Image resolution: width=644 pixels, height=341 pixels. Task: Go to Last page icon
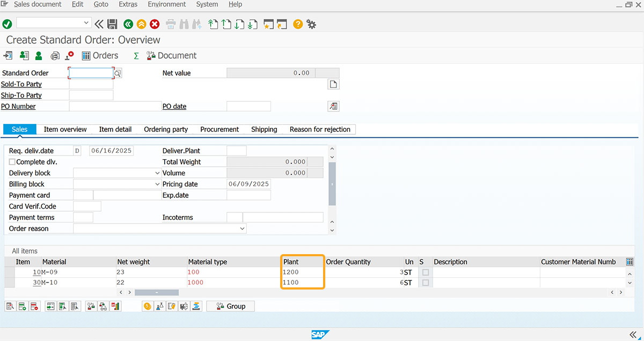point(252,24)
